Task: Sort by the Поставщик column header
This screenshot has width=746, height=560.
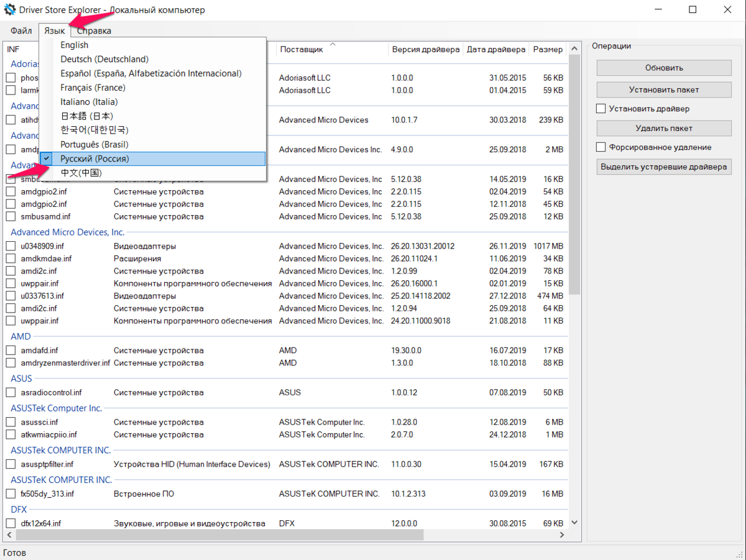Action: [333, 49]
